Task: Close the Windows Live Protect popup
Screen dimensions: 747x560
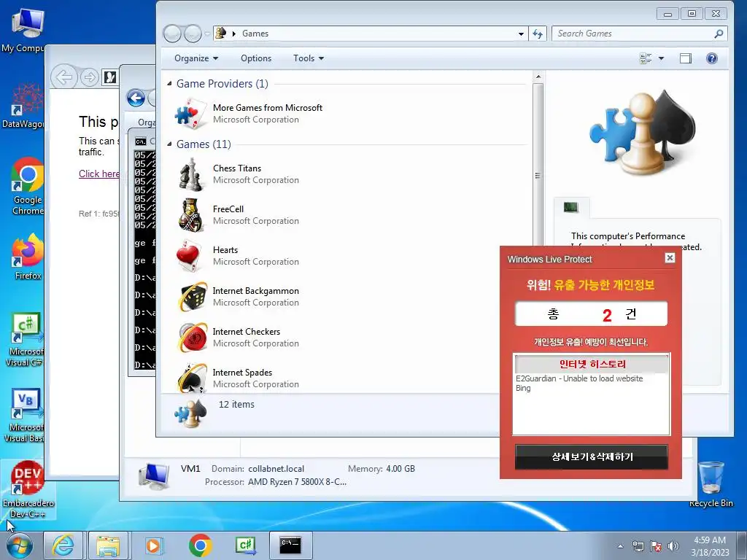Action: pos(670,257)
